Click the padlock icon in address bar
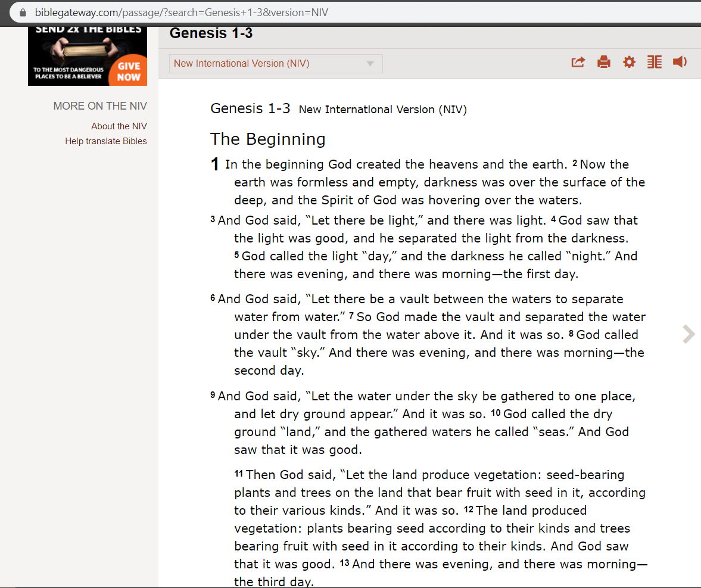701x588 pixels. [23, 13]
